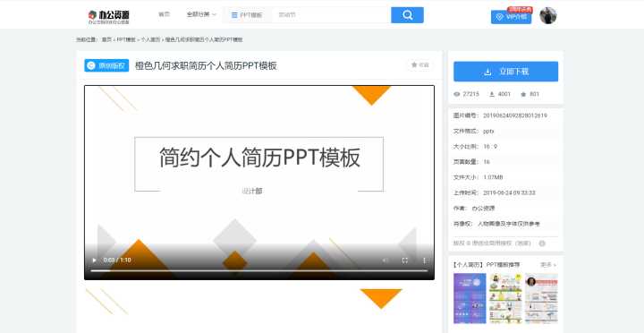
Task: Go to 首页 in the breadcrumb
Action: tap(106, 40)
